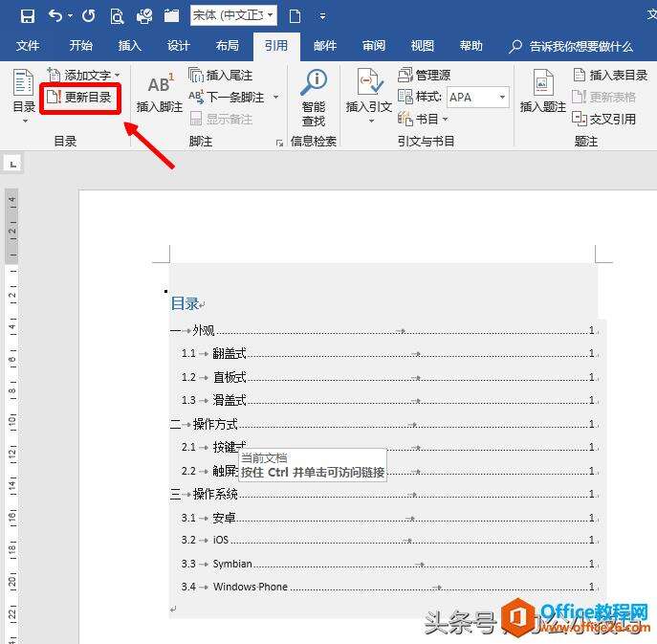The width and height of the screenshot is (657, 644).
Task: Switch to the 布局 tab
Action: coord(227,45)
